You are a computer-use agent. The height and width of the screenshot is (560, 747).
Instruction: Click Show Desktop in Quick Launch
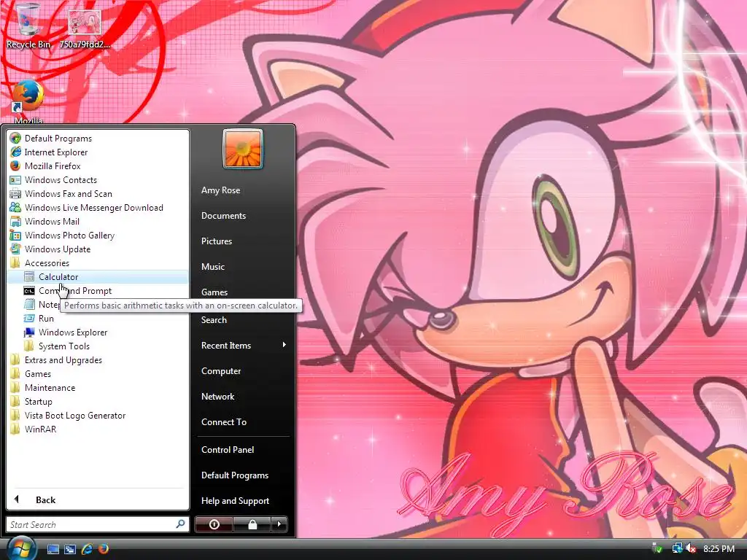point(53,549)
